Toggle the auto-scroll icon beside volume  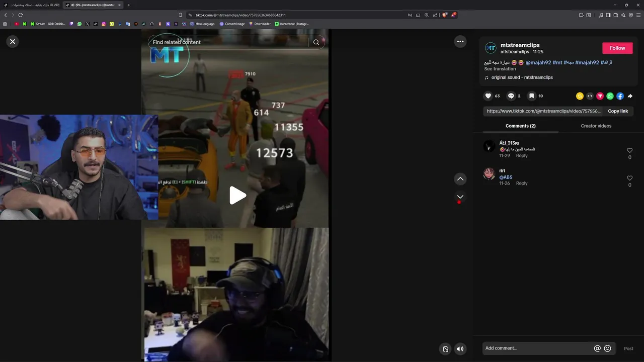coord(446,349)
